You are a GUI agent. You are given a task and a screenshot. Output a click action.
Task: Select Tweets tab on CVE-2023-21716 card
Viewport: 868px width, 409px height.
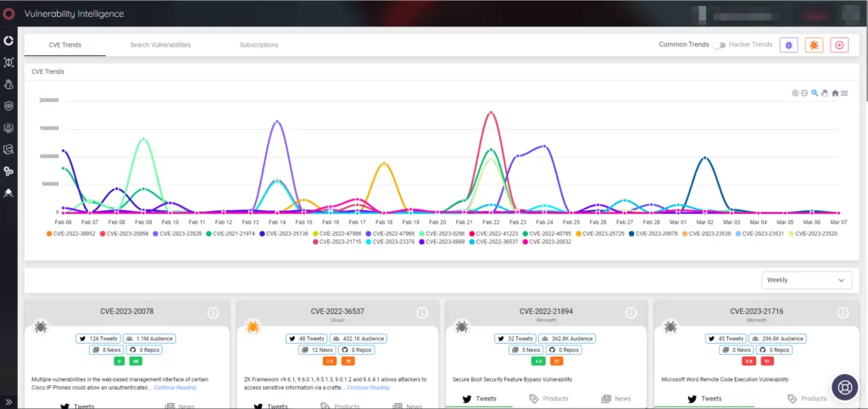[x=704, y=399]
